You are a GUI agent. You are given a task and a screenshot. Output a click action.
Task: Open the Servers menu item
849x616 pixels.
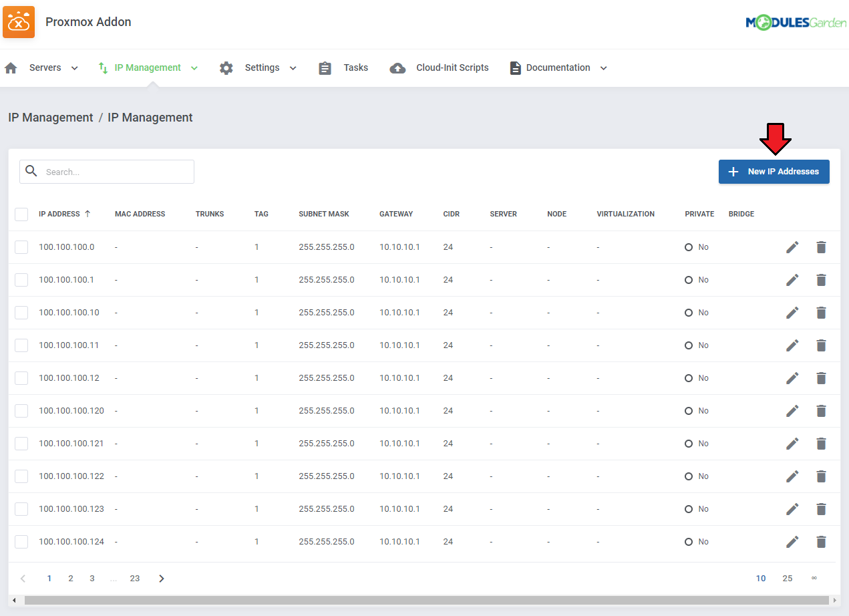pos(45,68)
